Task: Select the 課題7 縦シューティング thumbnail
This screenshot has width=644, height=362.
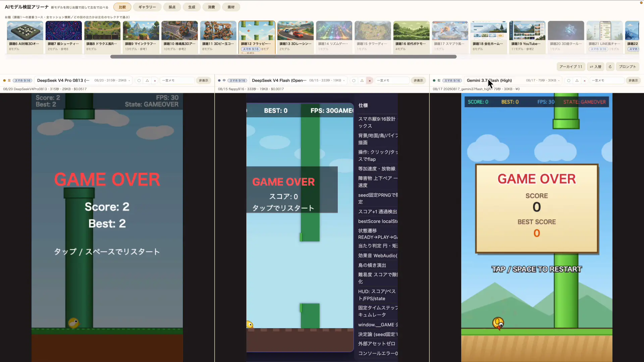Action: (64, 37)
